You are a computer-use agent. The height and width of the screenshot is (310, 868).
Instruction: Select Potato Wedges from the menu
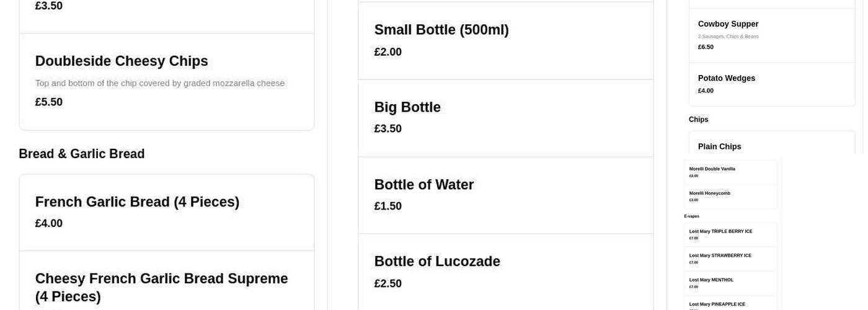click(771, 84)
